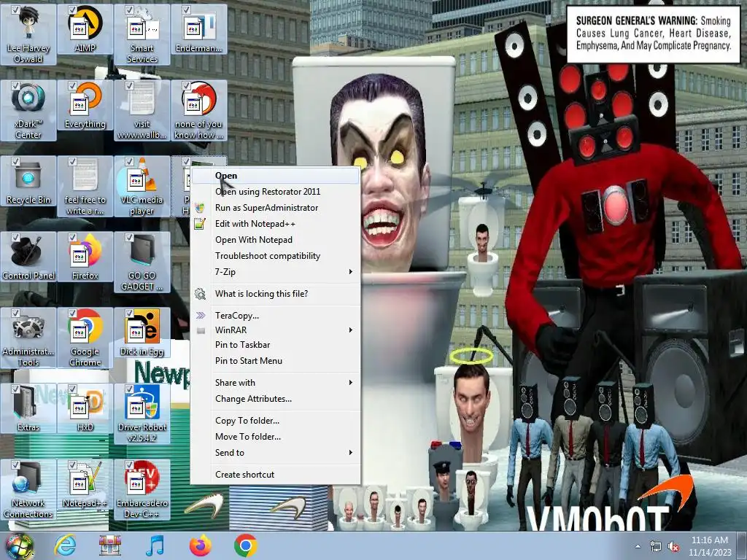The height and width of the screenshot is (560, 747).
Task: Toggle the checkbox on xDark Center icon
Action: [16, 86]
